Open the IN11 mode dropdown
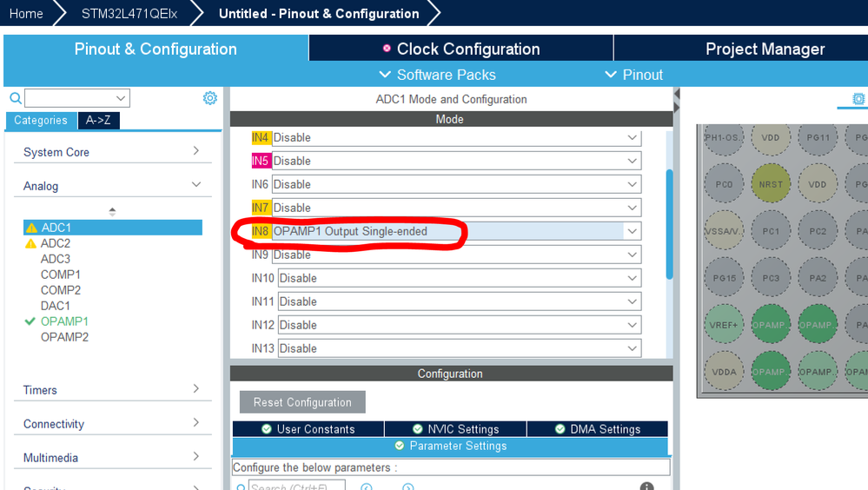The width and height of the screenshot is (868, 490). (460, 301)
